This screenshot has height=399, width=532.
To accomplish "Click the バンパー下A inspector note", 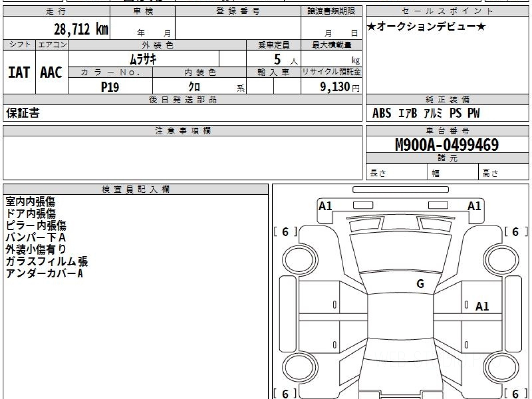I will 36,237.
